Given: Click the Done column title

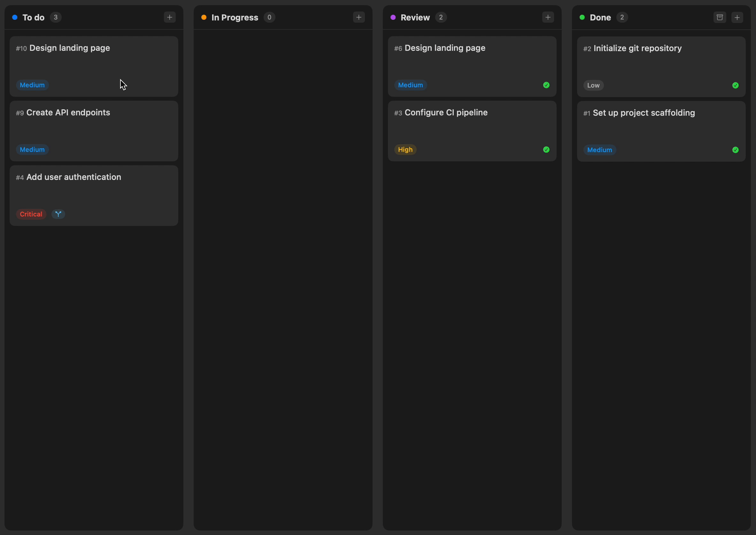Looking at the screenshot, I should coord(600,18).
